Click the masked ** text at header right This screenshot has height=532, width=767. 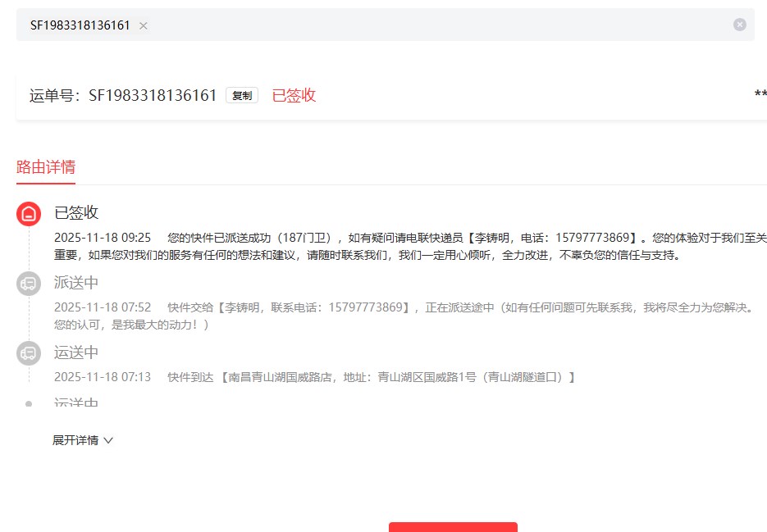click(760, 95)
